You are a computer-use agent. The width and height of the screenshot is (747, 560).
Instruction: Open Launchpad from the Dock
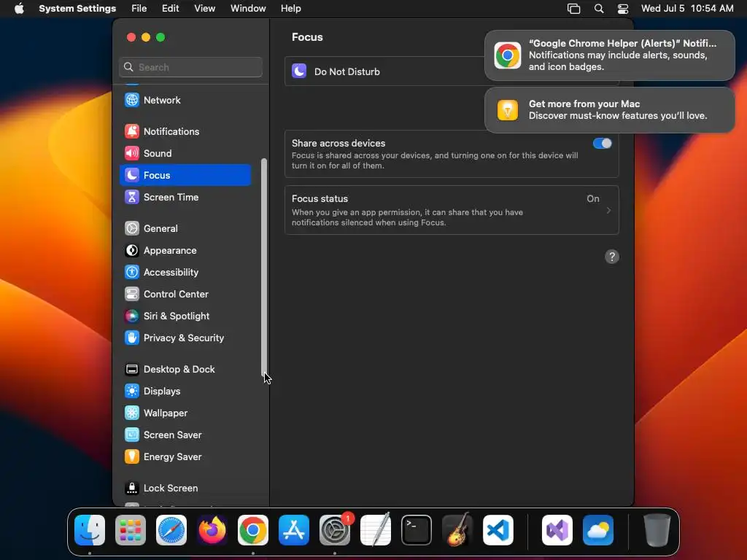coord(131,530)
